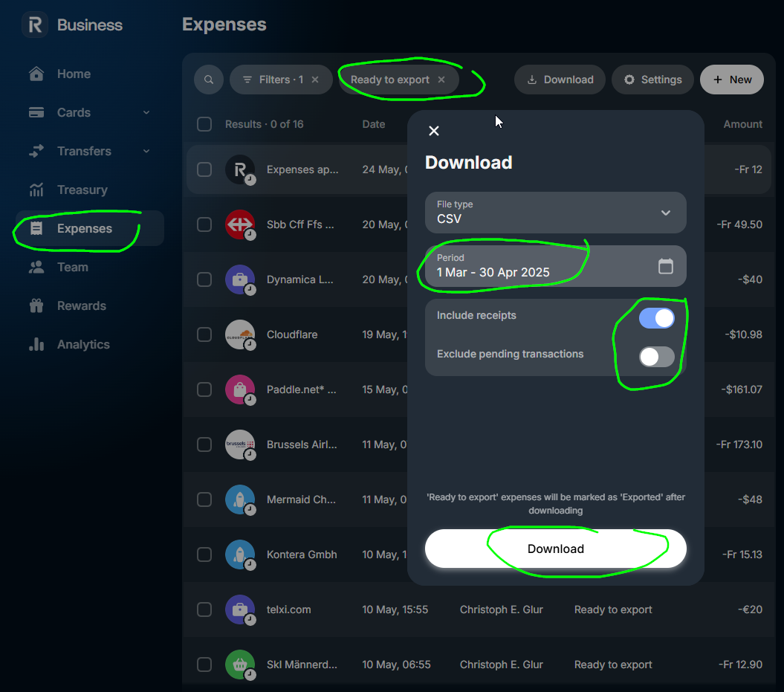Click the -€20 amount
Viewport: 784px width, 692px height.
pos(750,609)
